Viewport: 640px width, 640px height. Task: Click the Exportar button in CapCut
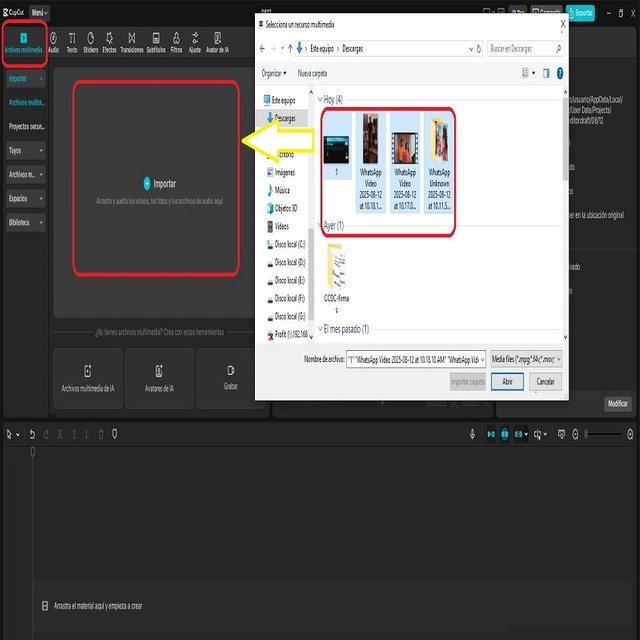tap(580, 13)
